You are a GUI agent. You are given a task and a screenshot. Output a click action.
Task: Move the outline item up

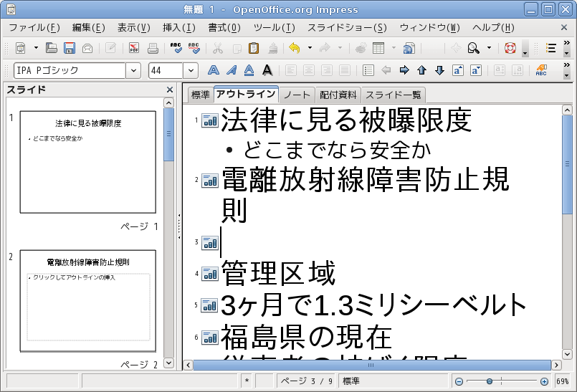tap(421, 70)
